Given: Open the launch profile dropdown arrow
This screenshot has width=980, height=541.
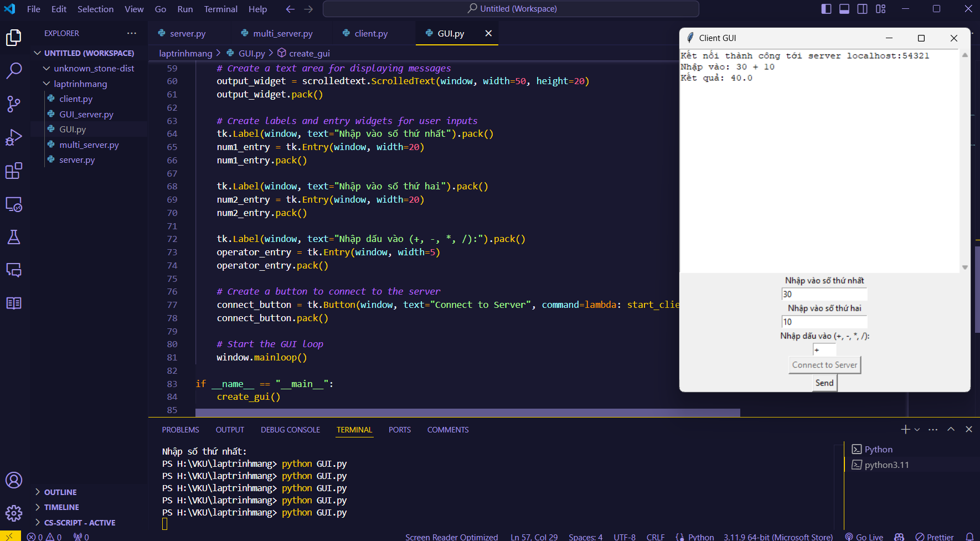Looking at the screenshot, I should (x=917, y=429).
